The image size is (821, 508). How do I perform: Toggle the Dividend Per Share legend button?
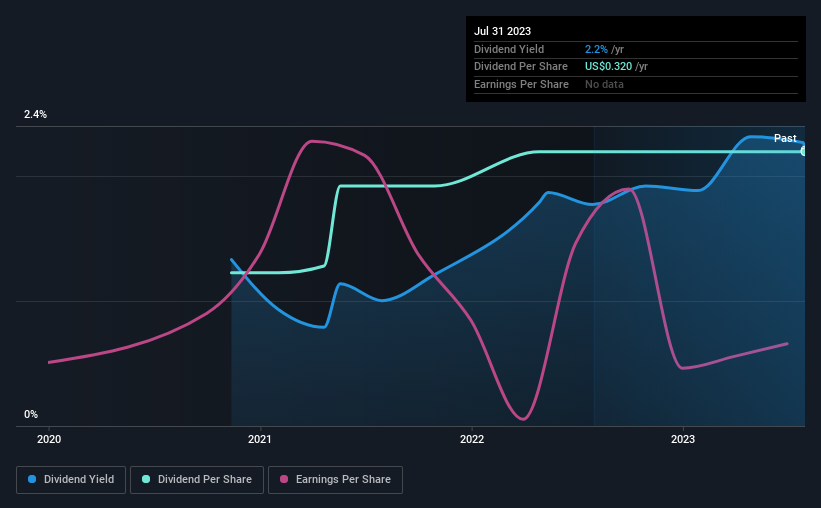197,480
